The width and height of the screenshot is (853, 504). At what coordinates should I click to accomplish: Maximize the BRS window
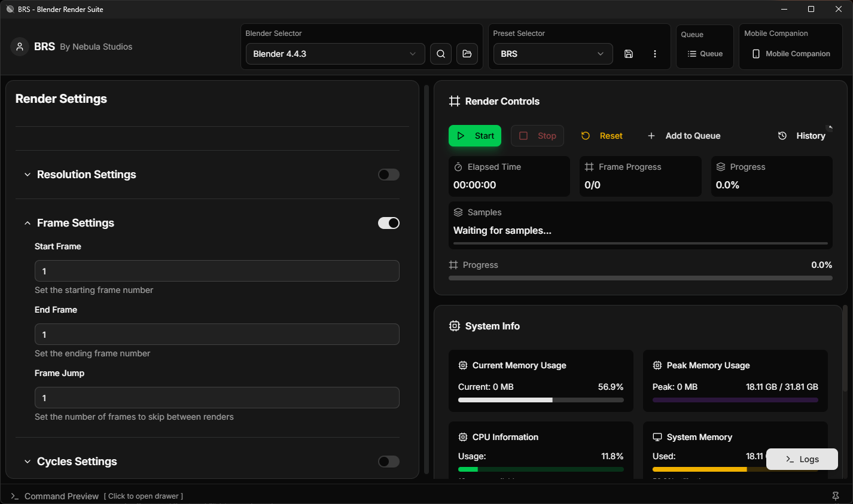(x=811, y=9)
